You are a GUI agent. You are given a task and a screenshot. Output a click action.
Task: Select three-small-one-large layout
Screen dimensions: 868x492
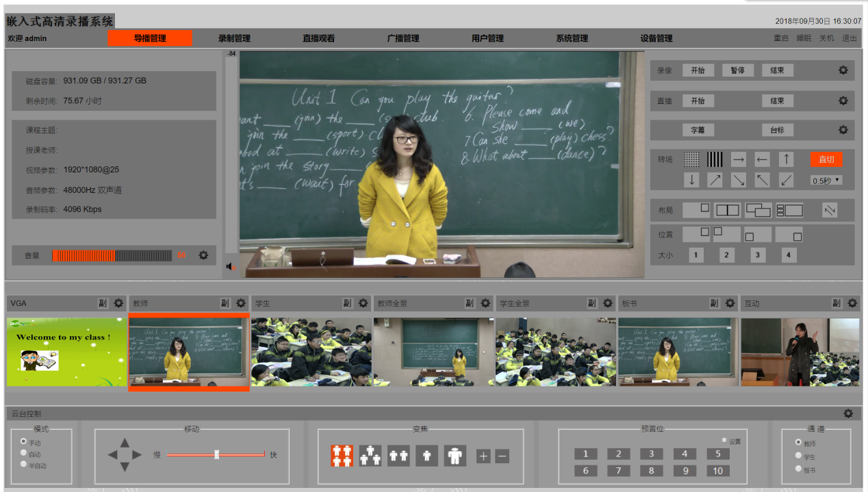click(789, 210)
